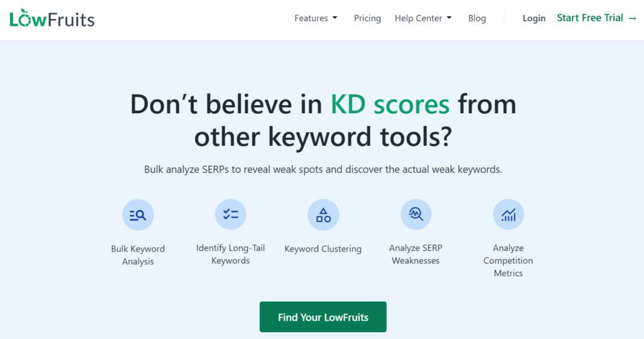Click the Bulk Keyword Analysis icon

click(x=138, y=215)
